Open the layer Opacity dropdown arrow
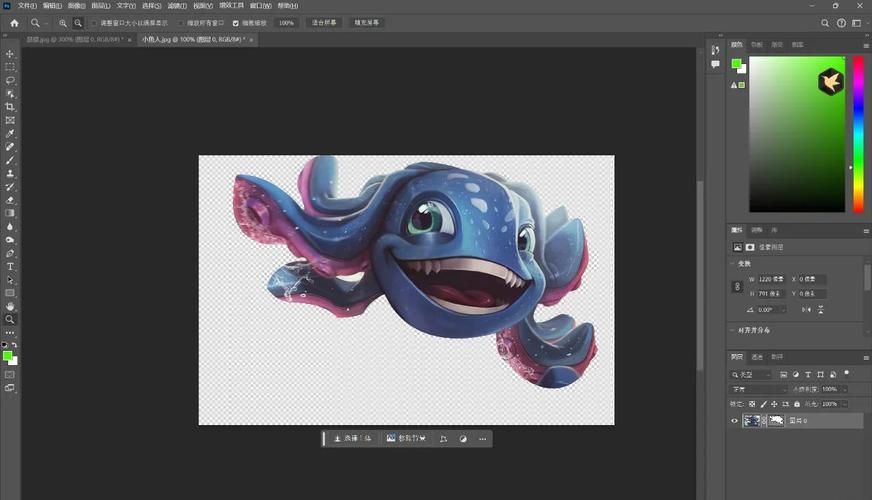872x500 pixels. (845, 389)
